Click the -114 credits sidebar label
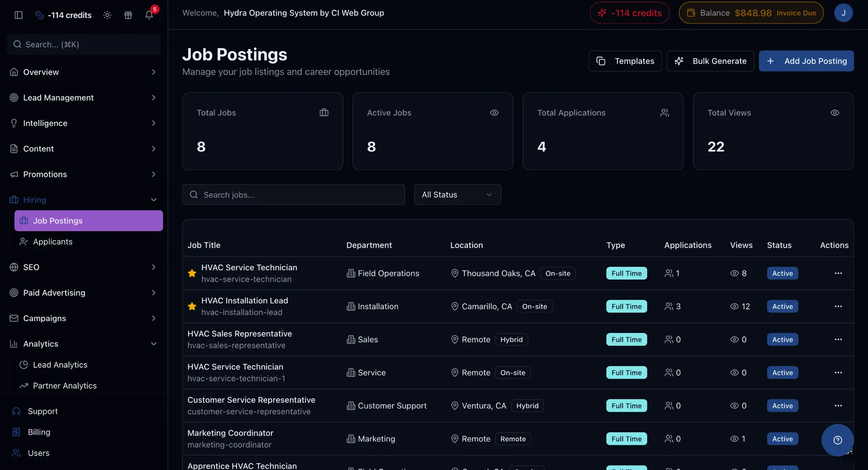 click(70, 15)
